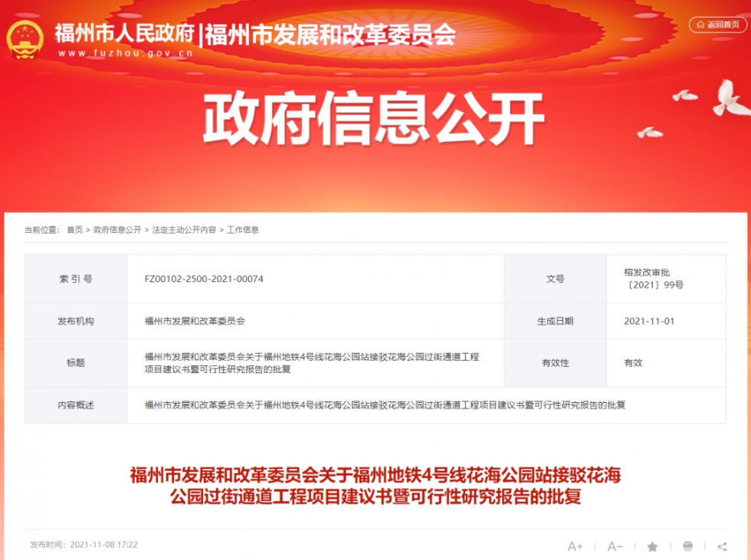Click 福州市人民政府 header title

coord(124,34)
